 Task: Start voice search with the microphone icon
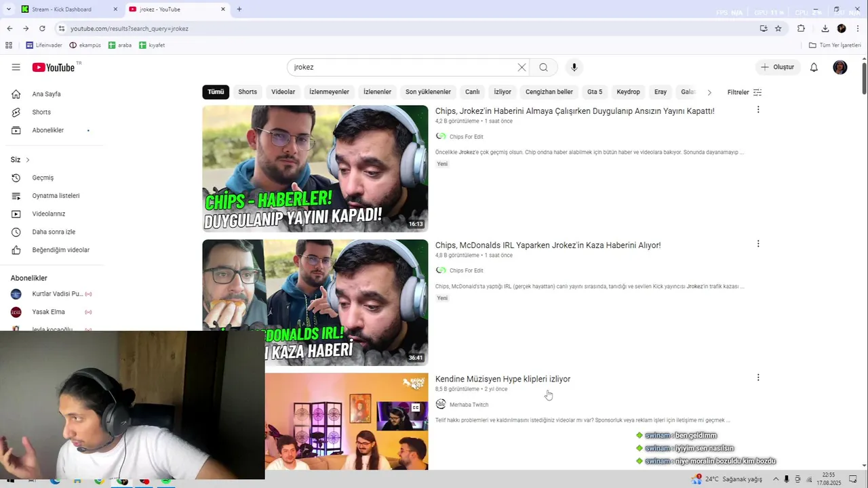pyautogui.click(x=574, y=67)
